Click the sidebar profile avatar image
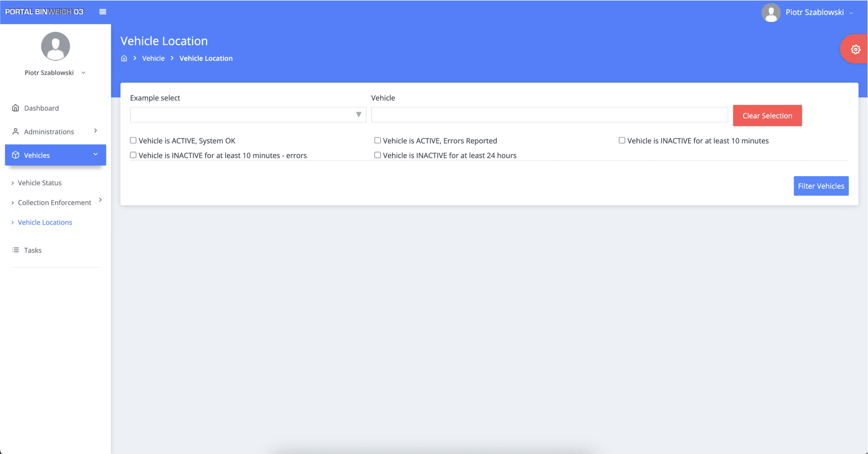868x454 pixels. (55, 46)
